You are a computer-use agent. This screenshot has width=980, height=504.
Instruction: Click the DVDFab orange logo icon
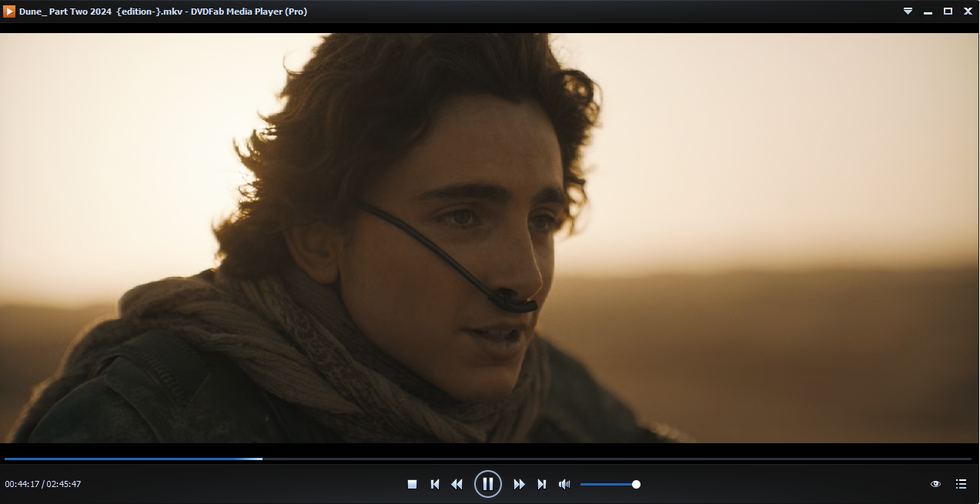coord(10,12)
